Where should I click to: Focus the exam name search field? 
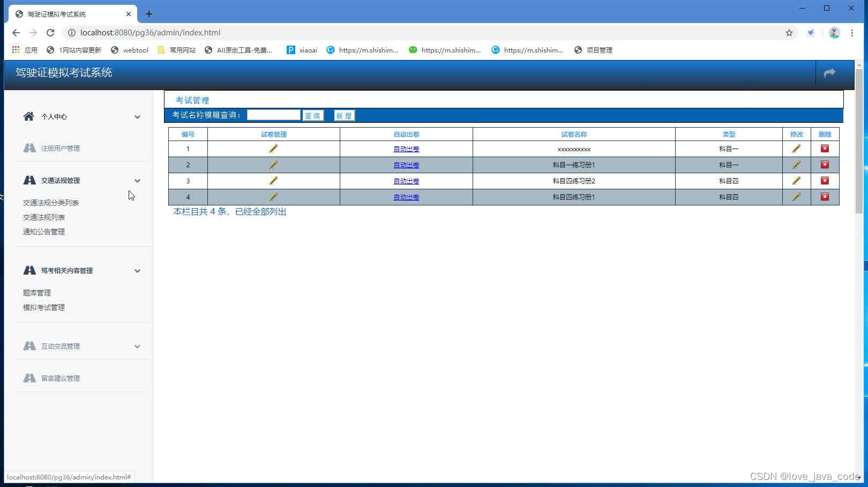(273, 115)
